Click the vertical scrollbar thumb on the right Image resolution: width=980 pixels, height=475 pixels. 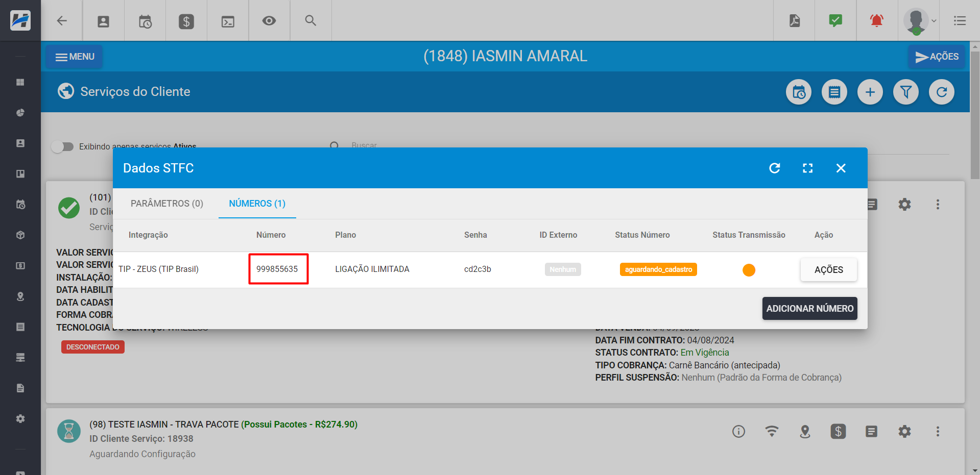(975, 115)
